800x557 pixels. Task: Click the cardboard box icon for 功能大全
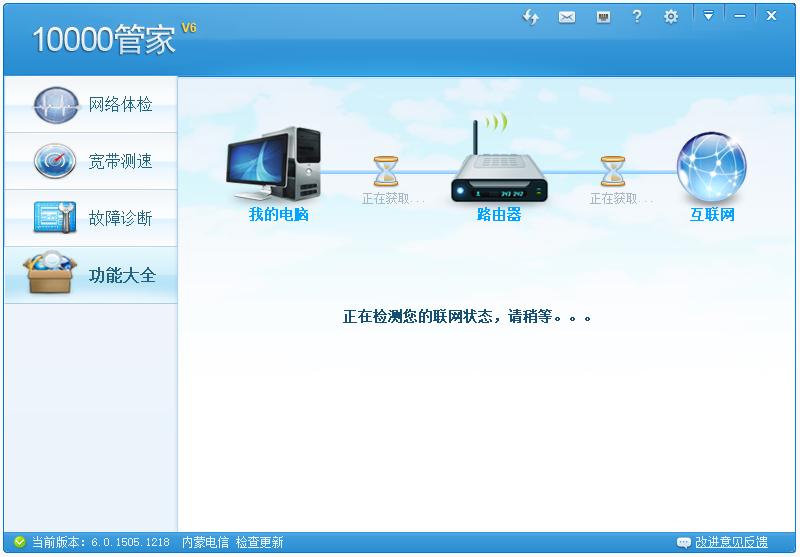pyautogui.click(x=50, y=272)
